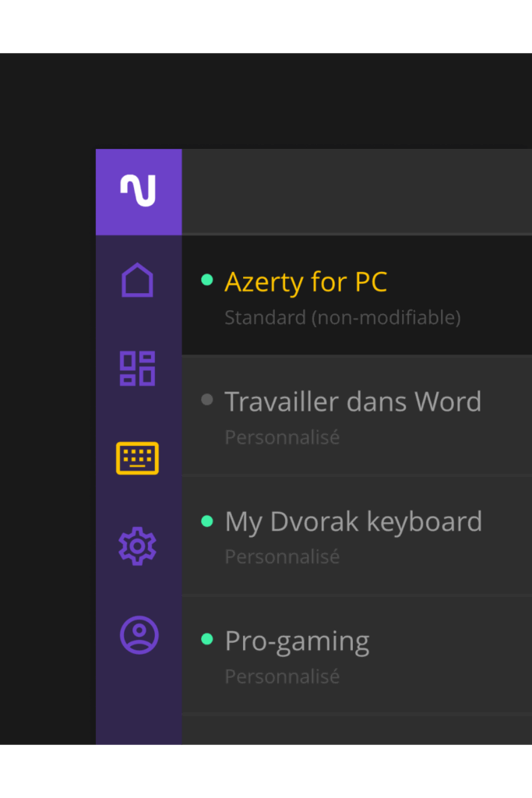Open the user account profile
Screen dimensions: 532x798
139,635
